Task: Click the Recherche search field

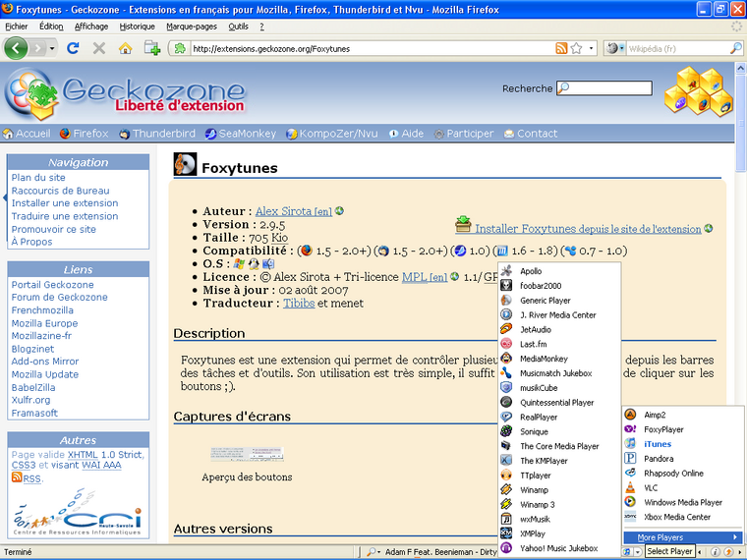Action: coord(604,88)
